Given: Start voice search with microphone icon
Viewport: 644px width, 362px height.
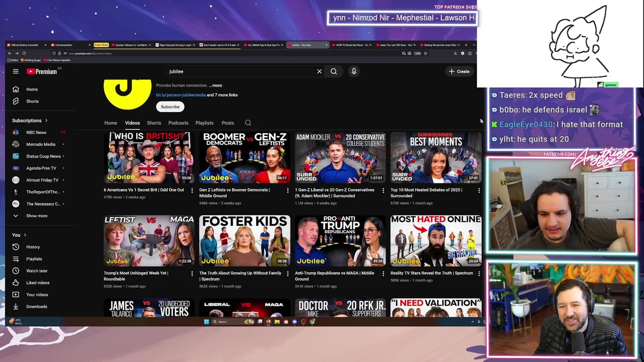Looking at the screenshot, I should tap(354, 71).
